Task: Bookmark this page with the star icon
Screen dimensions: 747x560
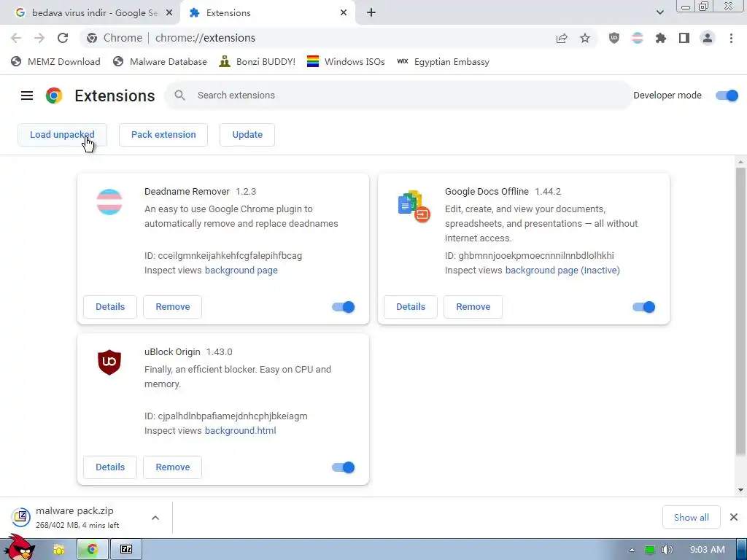Action: 585,38
